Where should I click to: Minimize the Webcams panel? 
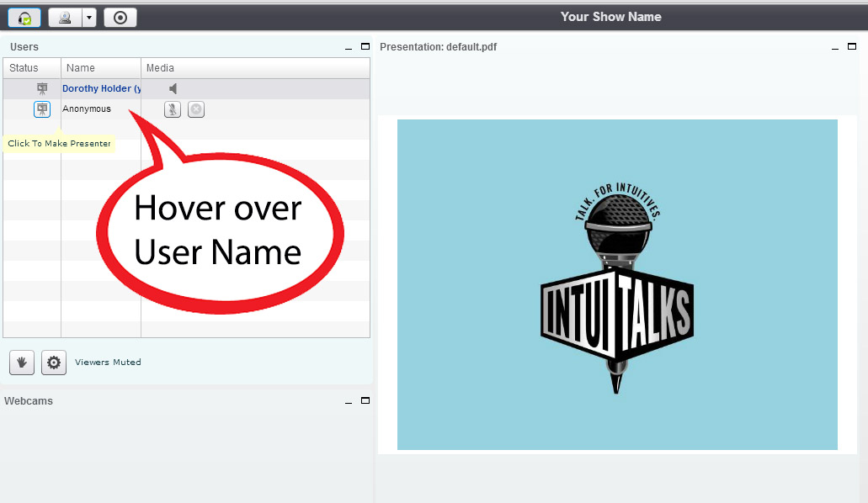(x=349, y=402)
